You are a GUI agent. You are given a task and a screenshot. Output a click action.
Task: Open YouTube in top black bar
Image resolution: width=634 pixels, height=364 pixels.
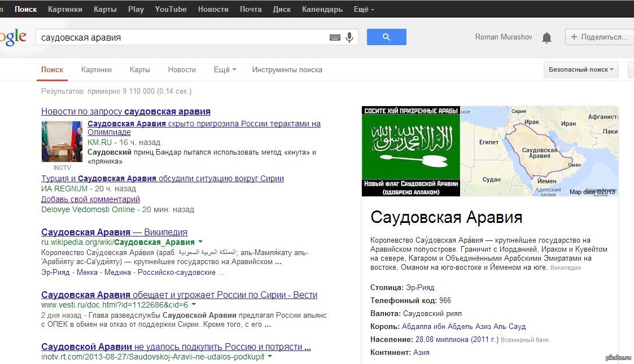(170, 9)
